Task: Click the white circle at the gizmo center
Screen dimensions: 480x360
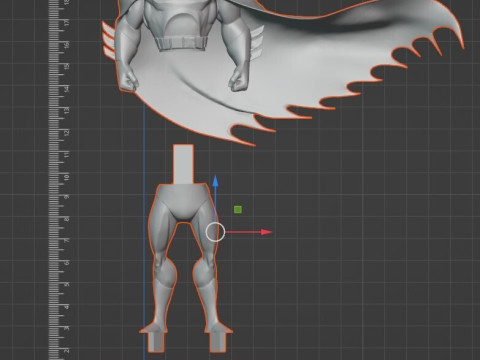Action: 215,232
